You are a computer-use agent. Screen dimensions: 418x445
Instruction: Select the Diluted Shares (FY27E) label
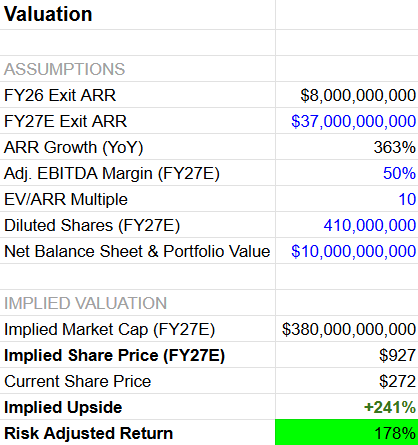click(92, 226)
